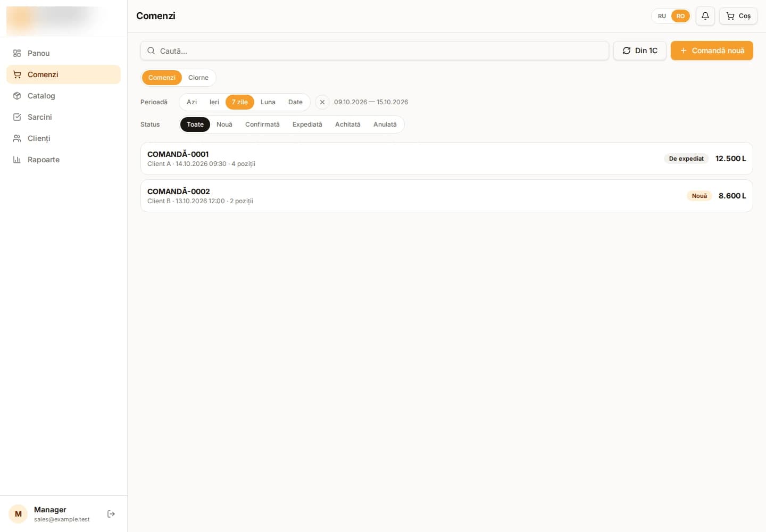Select RO language option
766x532 pixels.
680,16
